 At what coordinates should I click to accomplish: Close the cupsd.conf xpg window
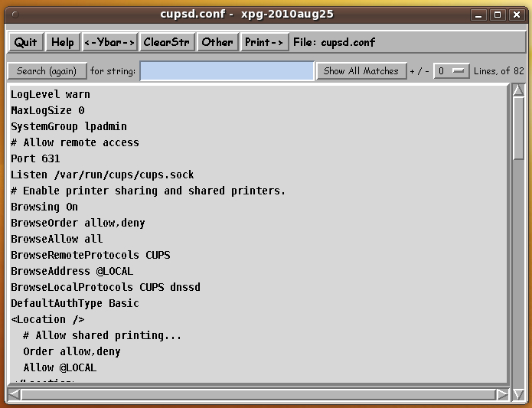(514, 14)
